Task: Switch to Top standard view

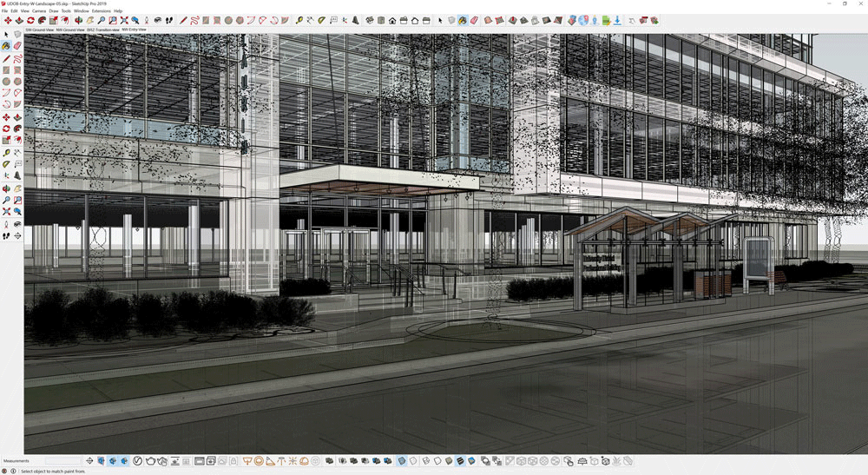Action: 381,21
